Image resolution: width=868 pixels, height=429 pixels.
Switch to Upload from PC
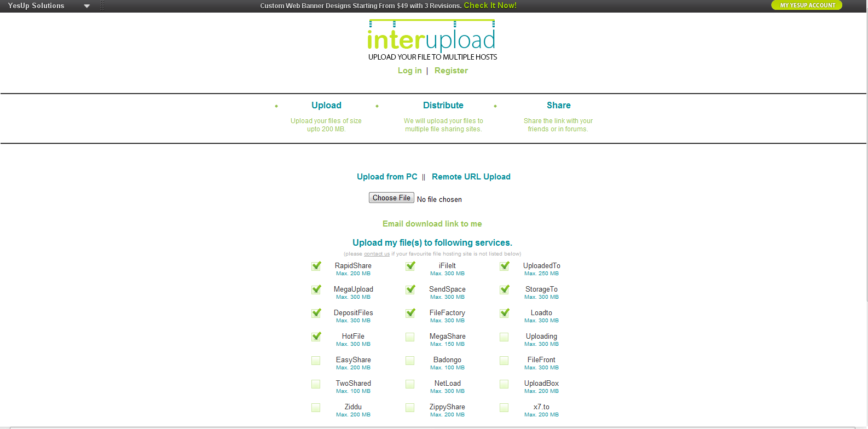387,177
